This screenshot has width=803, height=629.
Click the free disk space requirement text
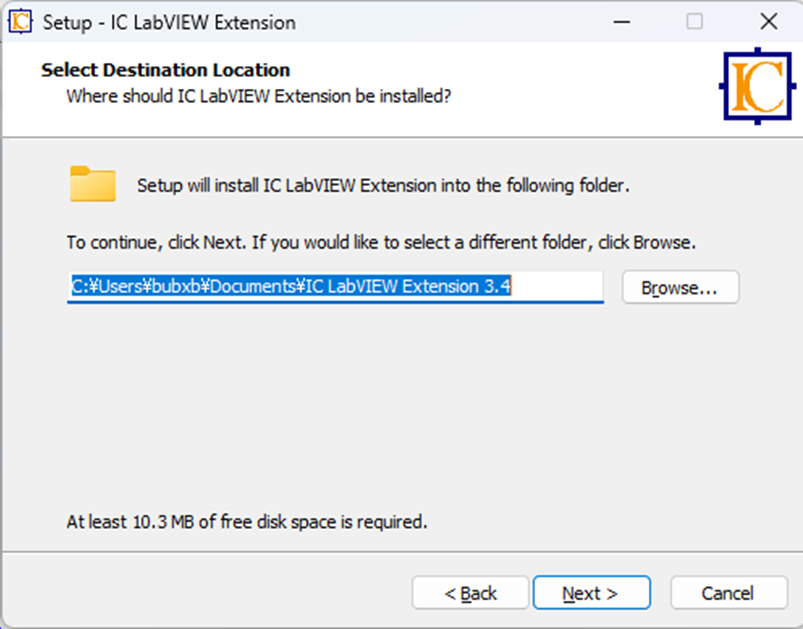pos(247,521)
